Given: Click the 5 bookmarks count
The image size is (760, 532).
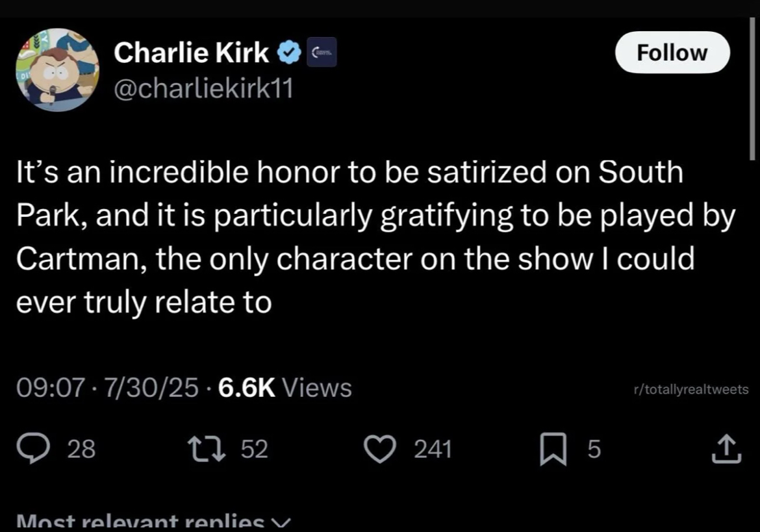Looking at the screenshot, I should pyautogui.click(x=594, y=449).
